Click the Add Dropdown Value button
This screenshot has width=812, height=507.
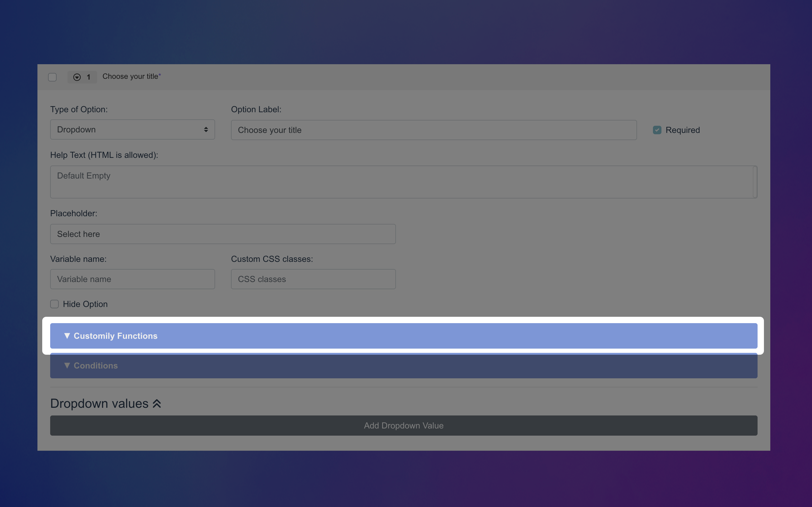click(x=403, y=425)
